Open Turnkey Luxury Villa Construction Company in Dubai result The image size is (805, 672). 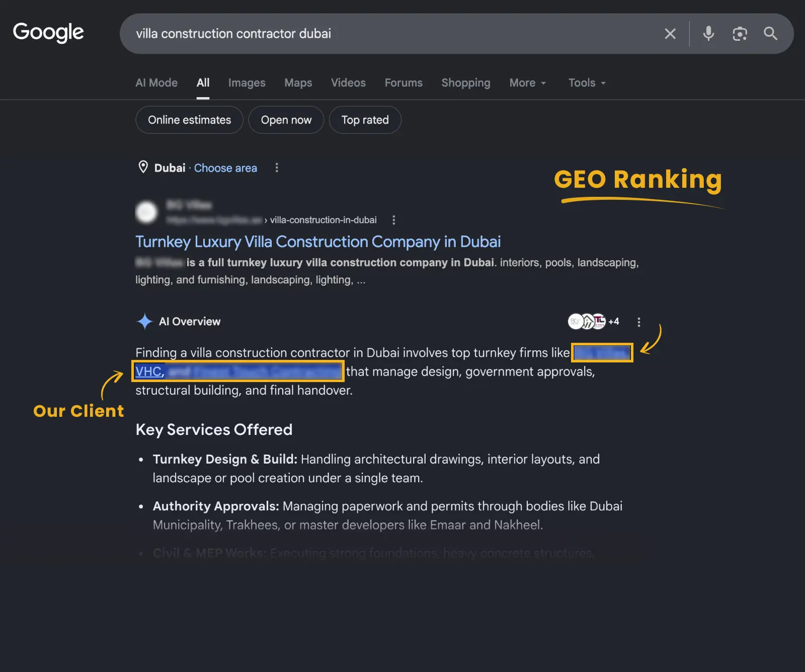[318, 242]
